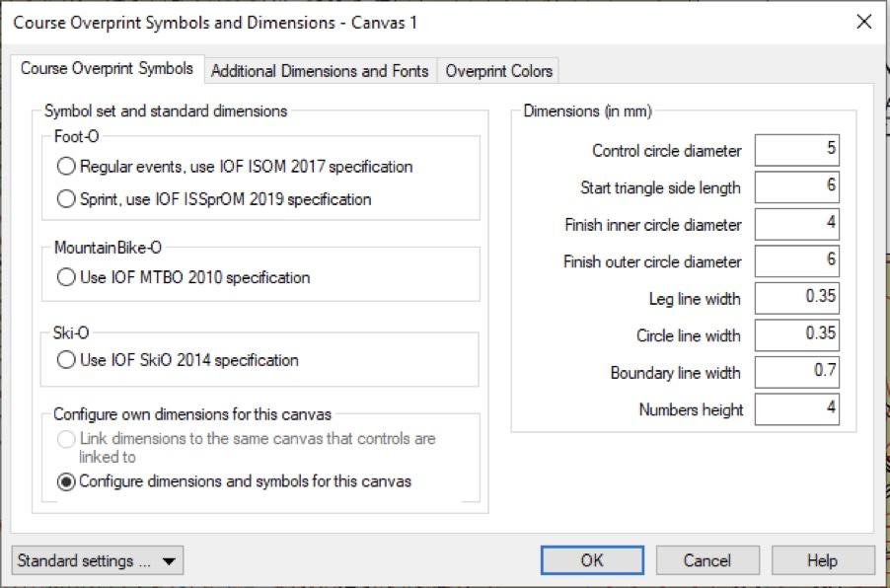
Task: Click the Cancel button
Action: (707, 560)
